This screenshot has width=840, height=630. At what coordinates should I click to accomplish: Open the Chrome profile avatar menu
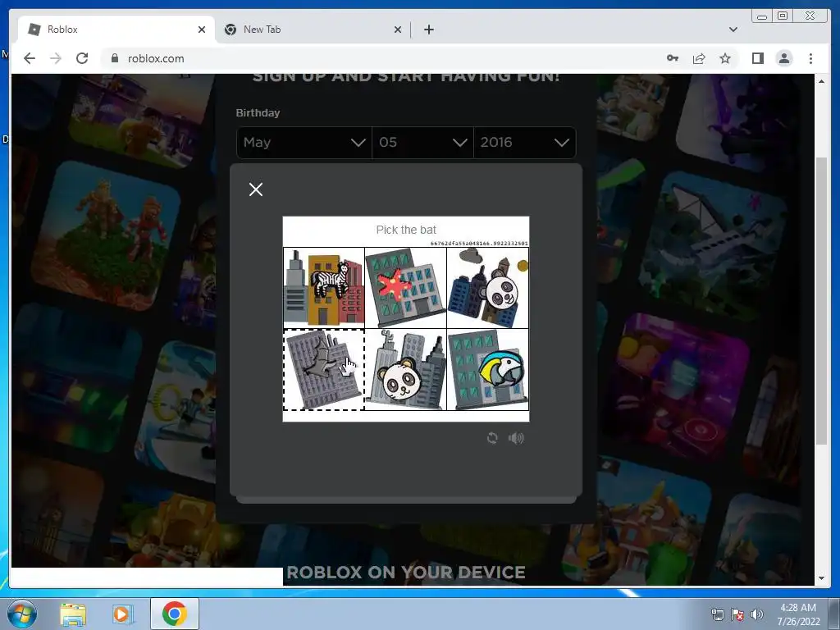coord(784,58)
